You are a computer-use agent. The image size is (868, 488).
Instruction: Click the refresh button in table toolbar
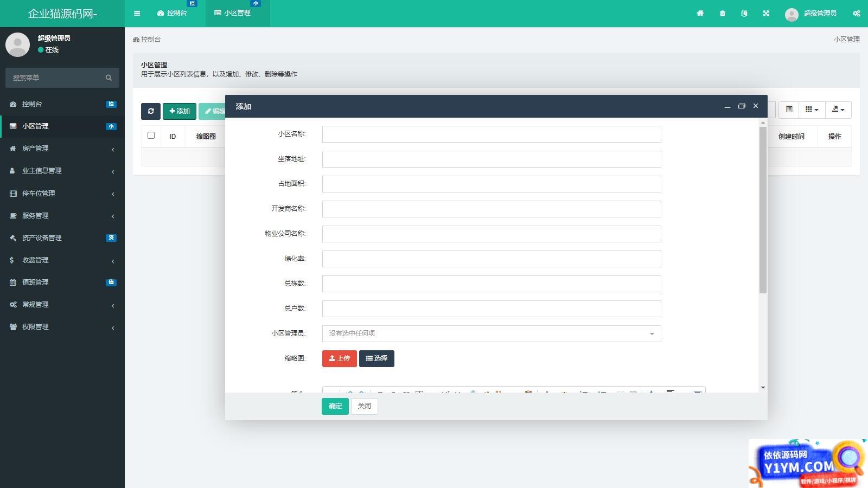[x=151, y=111]
